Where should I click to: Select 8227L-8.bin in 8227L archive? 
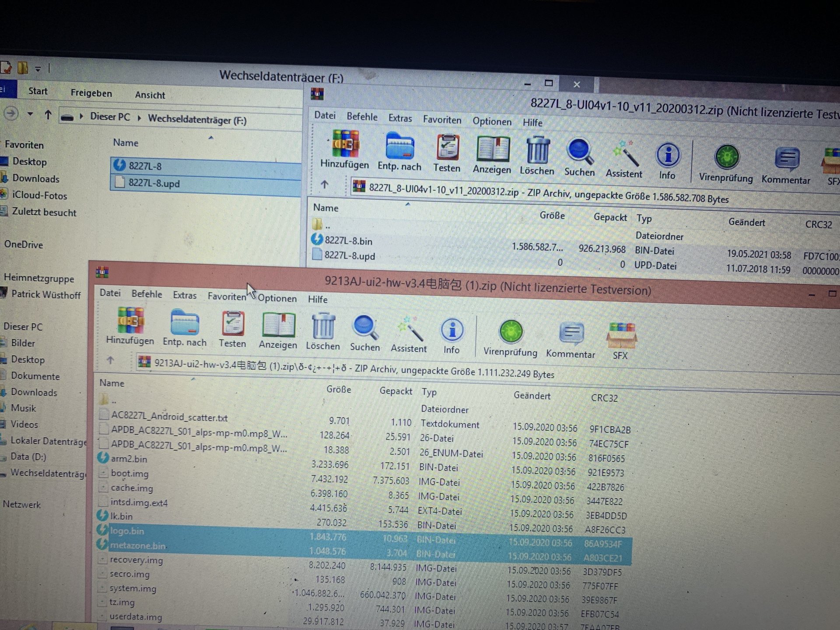[x=349, y=240]
